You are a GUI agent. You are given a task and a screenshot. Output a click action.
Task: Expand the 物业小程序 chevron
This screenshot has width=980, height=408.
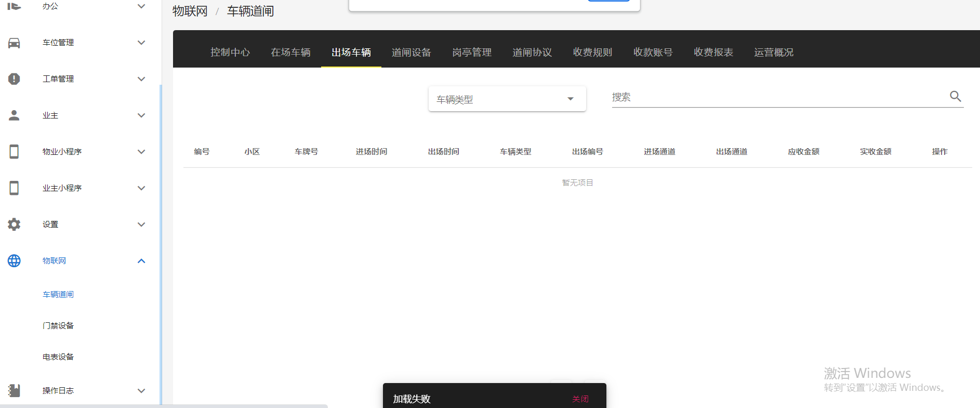(x=141, y=152)
